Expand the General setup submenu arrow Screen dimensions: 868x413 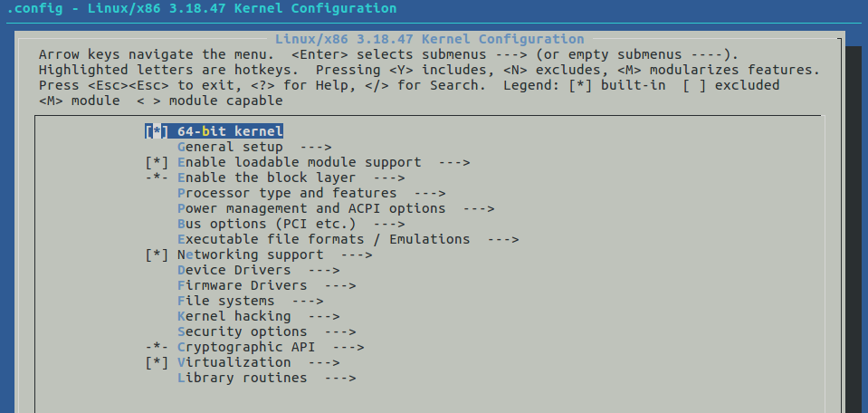coord(316,147)
